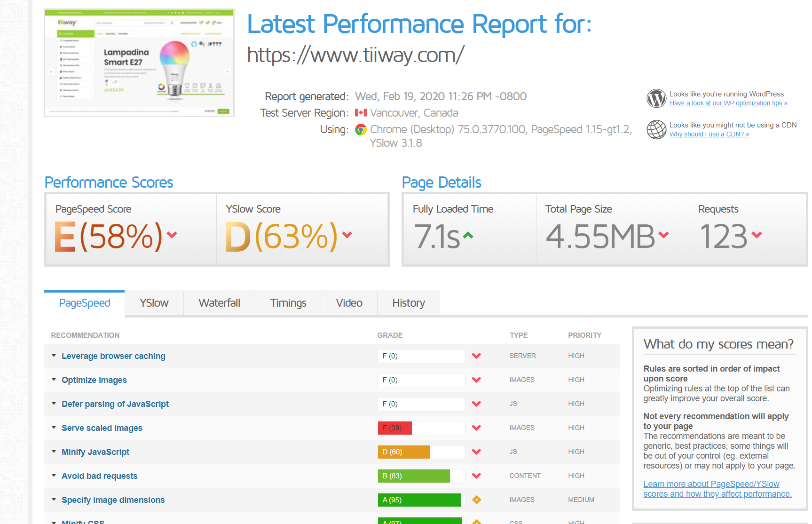Click the PageSpeed Score down arrow
Screen dimensions: 812x524
(172, 235)
